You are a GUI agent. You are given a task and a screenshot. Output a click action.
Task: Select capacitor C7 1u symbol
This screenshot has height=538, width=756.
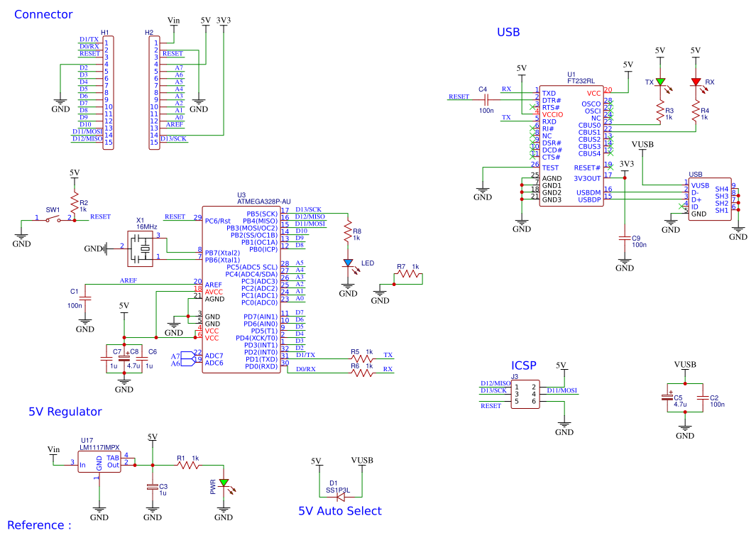point(106,358)
